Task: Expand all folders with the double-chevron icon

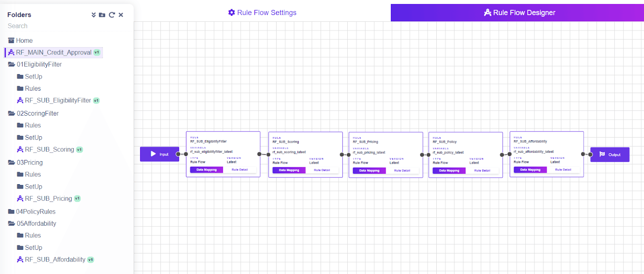Action: tap(93, 15)
